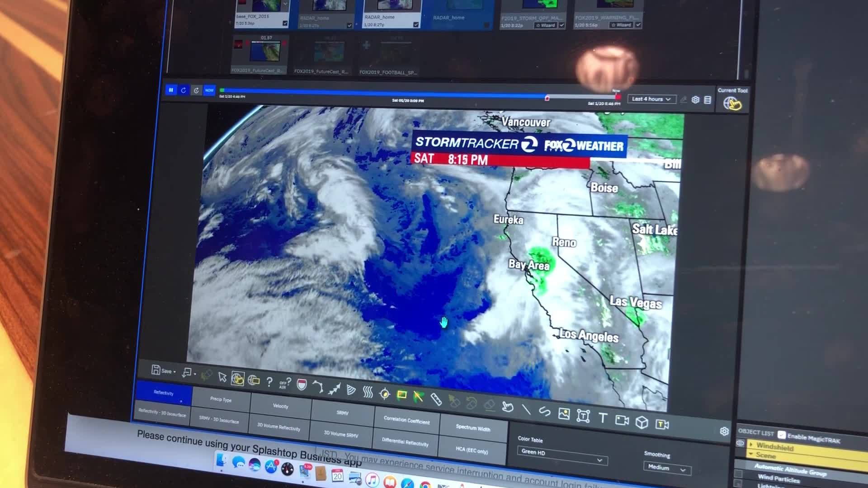Click the highway shield icon in toolbar
The image size is (868, 488).
302,385
